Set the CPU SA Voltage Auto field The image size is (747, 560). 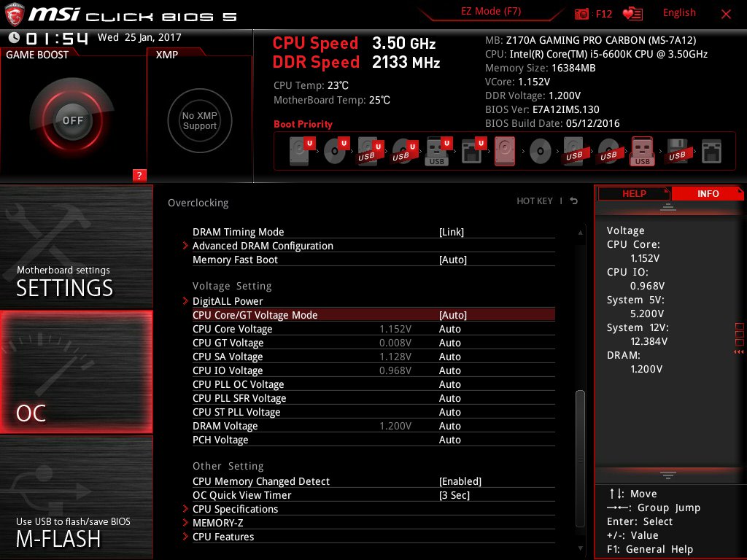449,356
